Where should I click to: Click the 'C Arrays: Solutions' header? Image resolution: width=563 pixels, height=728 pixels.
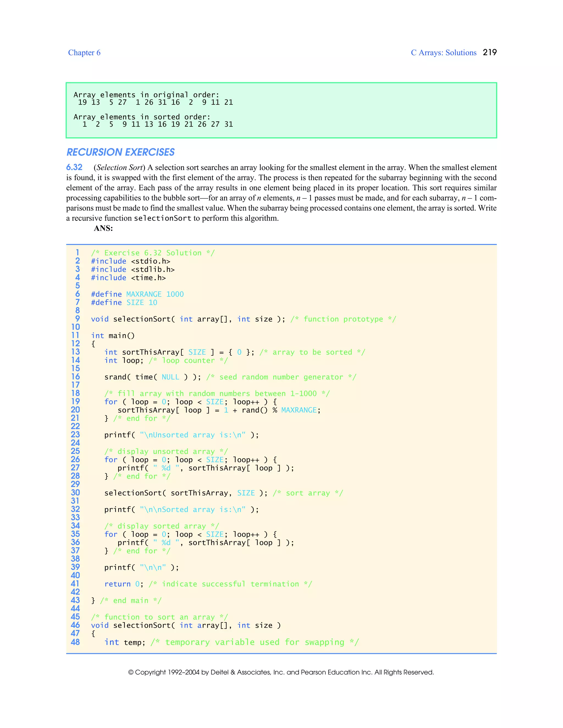click(x=443, y=53)
